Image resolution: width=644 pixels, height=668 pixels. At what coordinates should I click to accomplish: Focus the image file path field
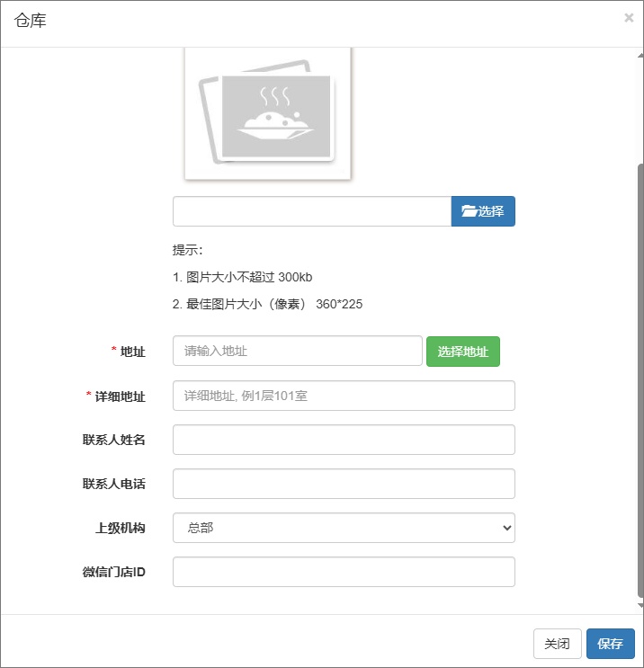[311, 211]
